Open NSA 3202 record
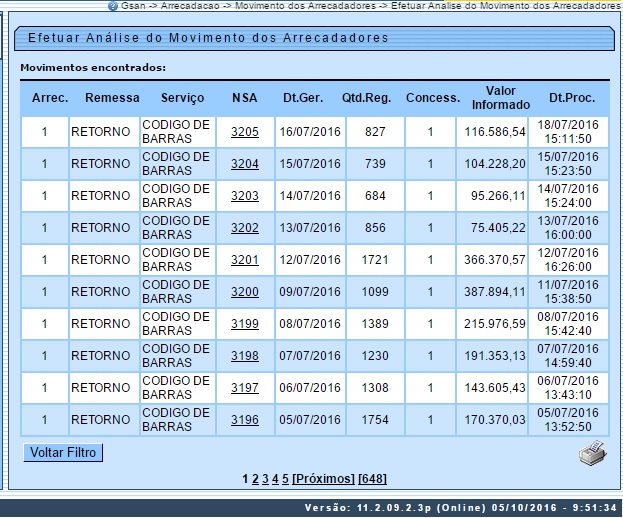This screenshot has width=623, height=518. pos(244,228)
